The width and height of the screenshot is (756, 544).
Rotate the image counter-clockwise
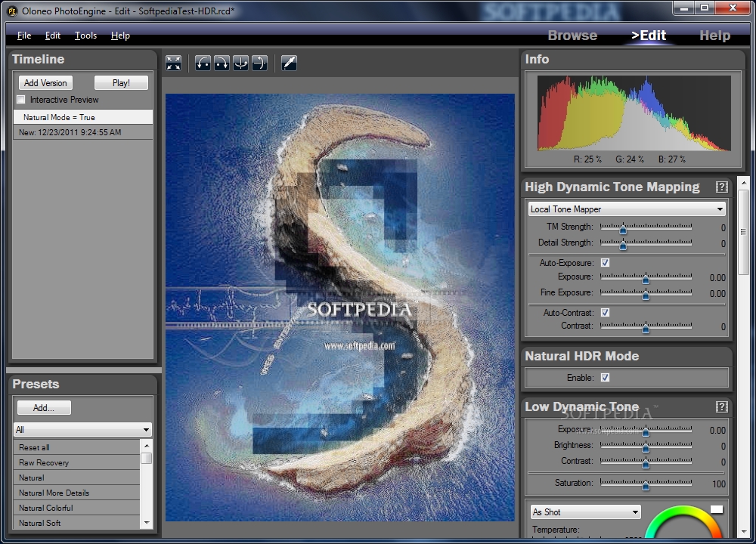pos(203,63)
